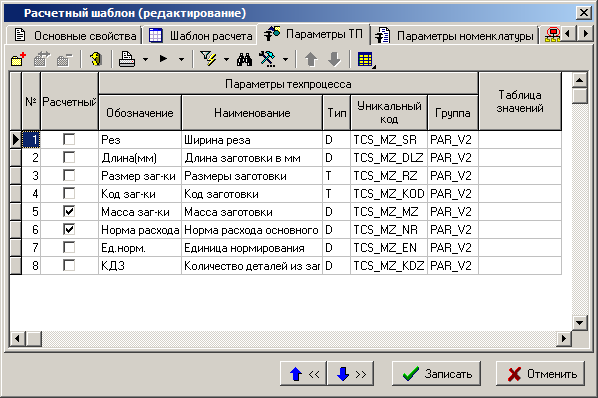Click the horizontal scrollbar thumb
This screenshot has width=598, height=398.
click(34, 338)
